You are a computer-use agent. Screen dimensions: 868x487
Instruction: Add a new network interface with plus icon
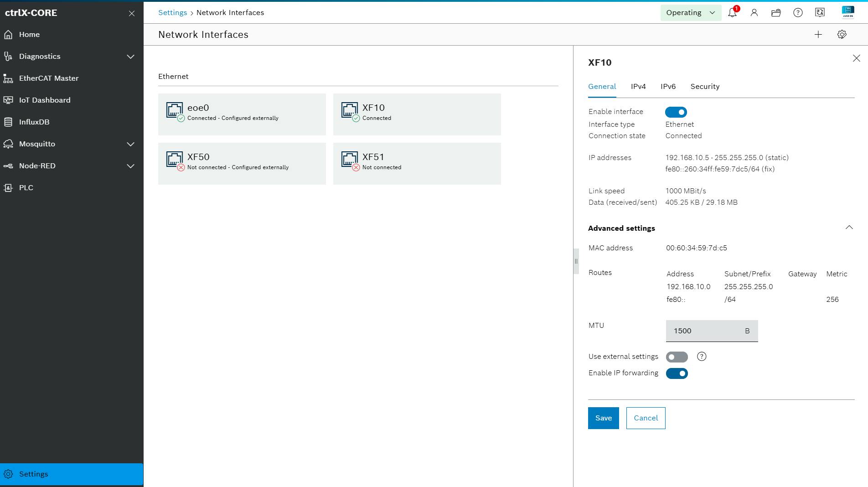(x=818, y=35)
